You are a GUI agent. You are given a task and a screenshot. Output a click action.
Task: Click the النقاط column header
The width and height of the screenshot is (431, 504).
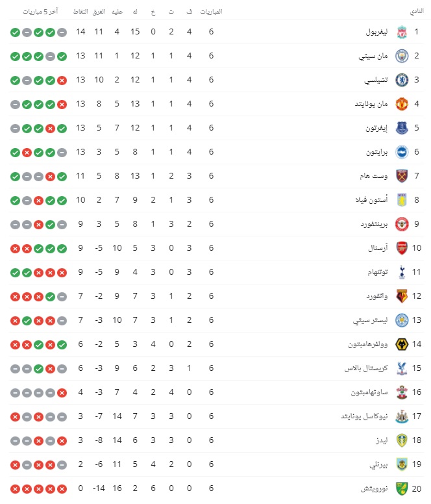coord(80,12)
